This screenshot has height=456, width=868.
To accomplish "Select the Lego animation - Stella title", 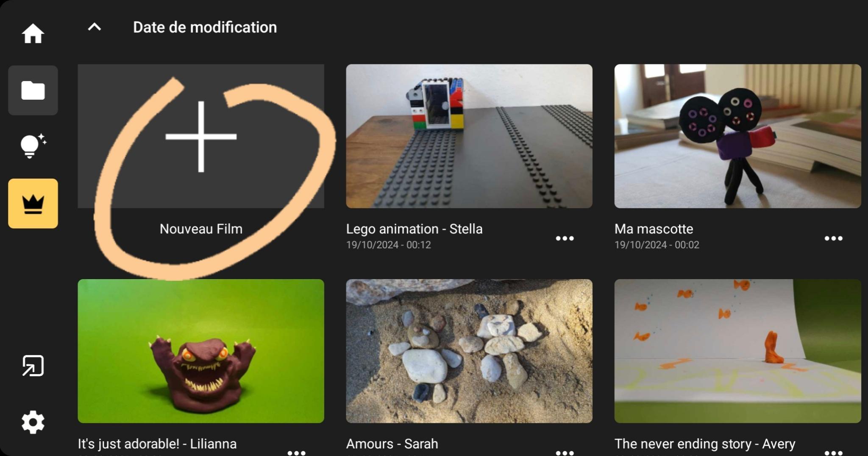I will (414, 229).
